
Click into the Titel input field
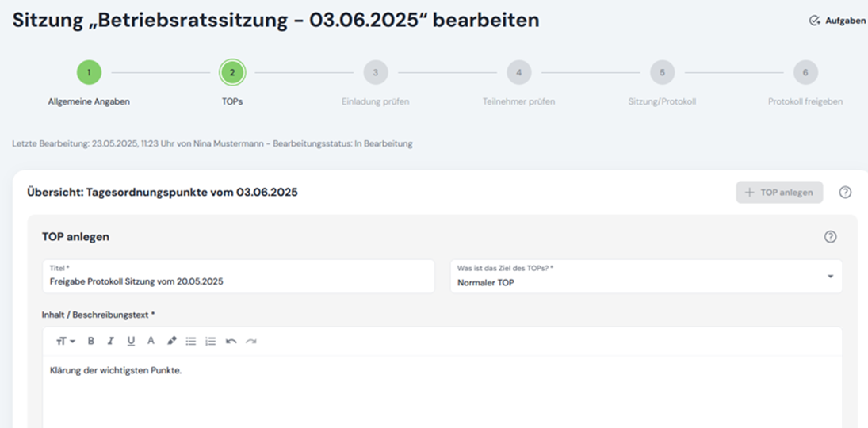coord(238,281)
